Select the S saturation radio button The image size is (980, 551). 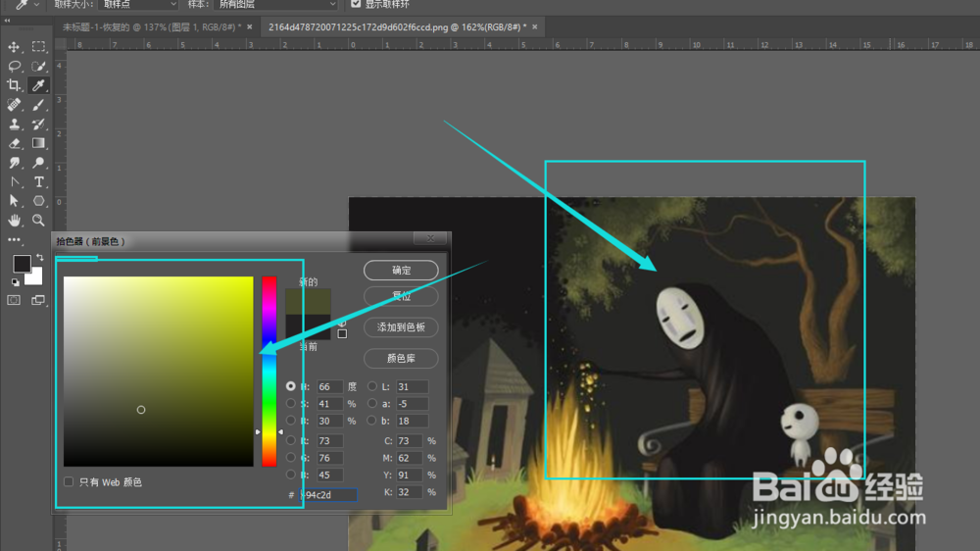291,403
